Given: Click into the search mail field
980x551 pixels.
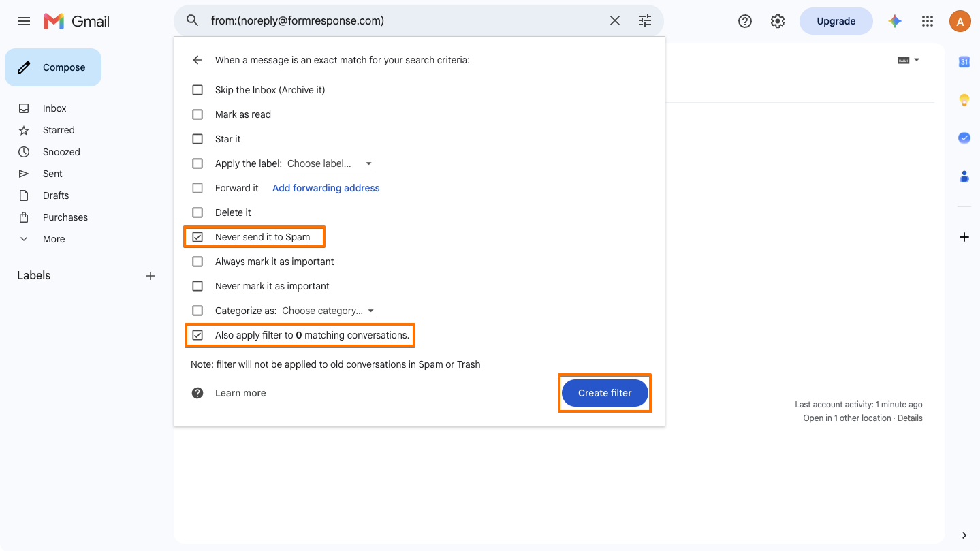Looking at the screenshot, I should 405,21.
